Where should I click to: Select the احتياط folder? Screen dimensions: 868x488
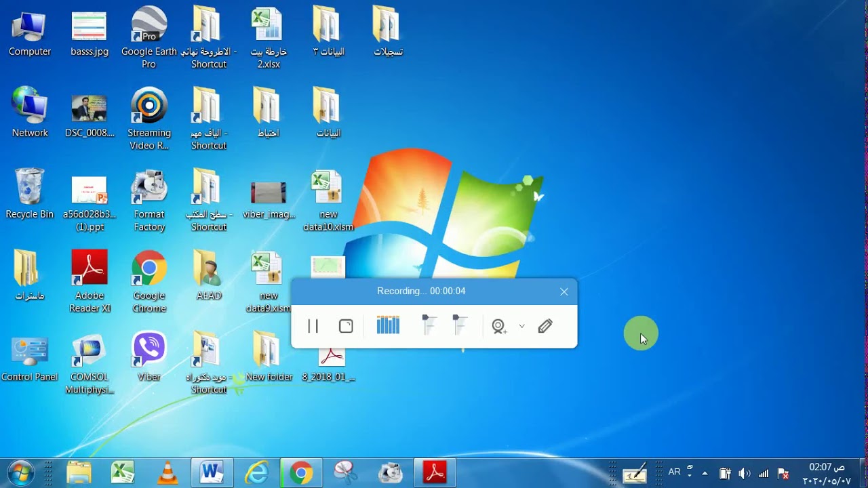pyautogui.click(x=269, y=113)
